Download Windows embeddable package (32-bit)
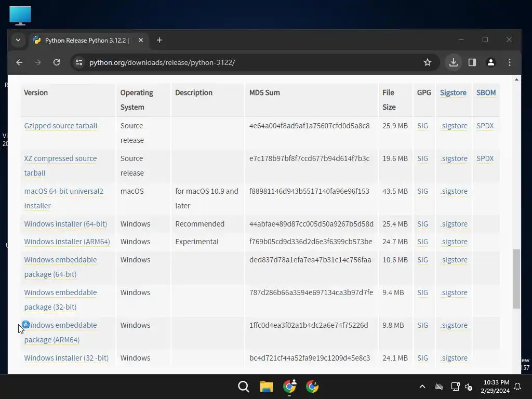The image size is (532, 399). pyautogui.click(x=60, y=300)
